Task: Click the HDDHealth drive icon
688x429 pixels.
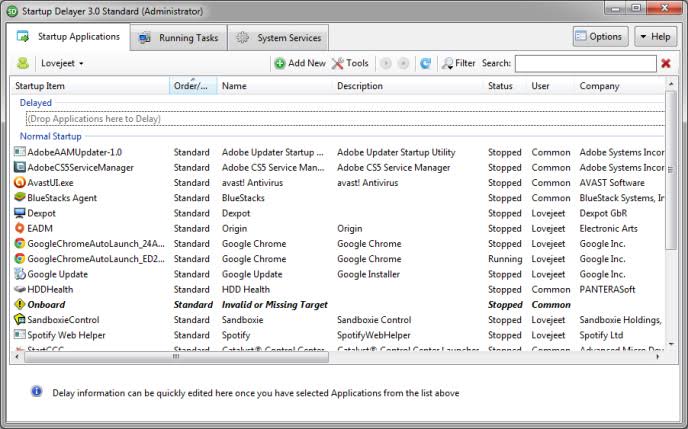Action: [20, 289]
